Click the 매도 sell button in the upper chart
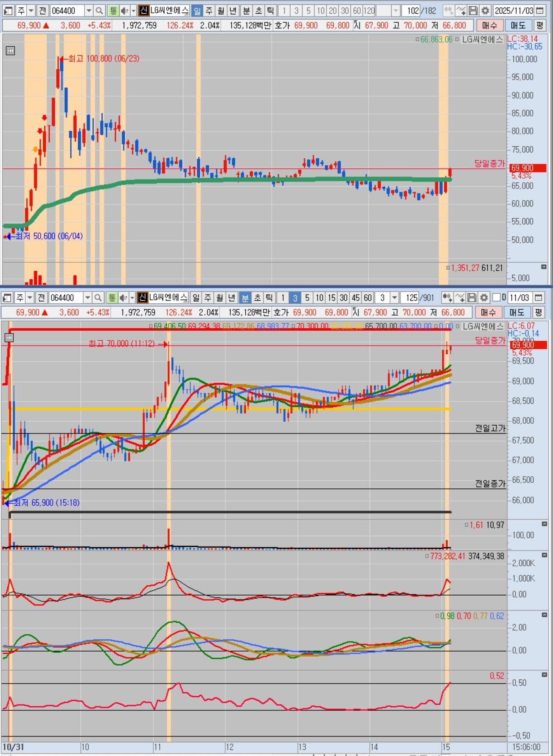The image size is (553, 756). coord(518,25)
